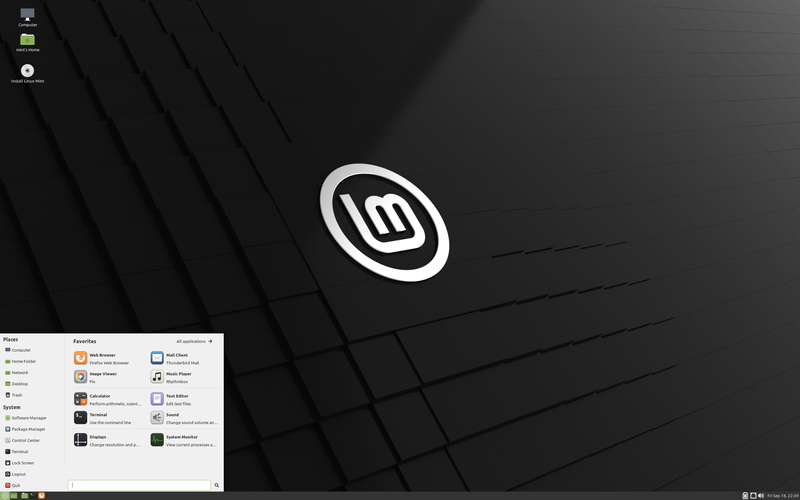Open Pix Image Viewer from Favorites
The height and width of the screenshot is (500, 800).
pyautogui.click(x=107, y=377)
